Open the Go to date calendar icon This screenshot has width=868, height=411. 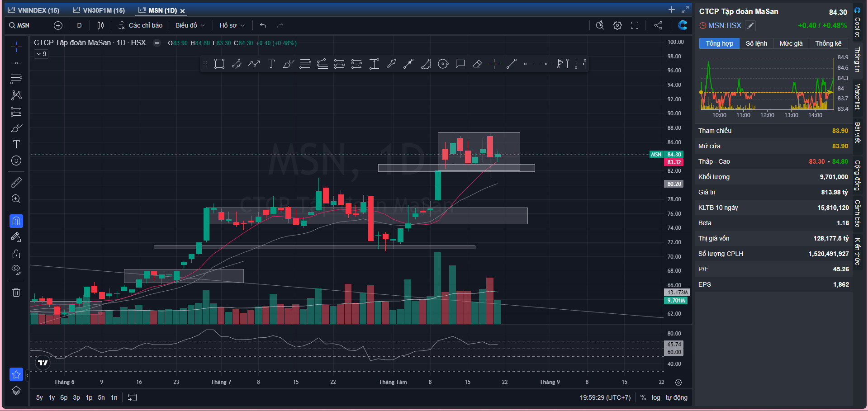point(132,397)
